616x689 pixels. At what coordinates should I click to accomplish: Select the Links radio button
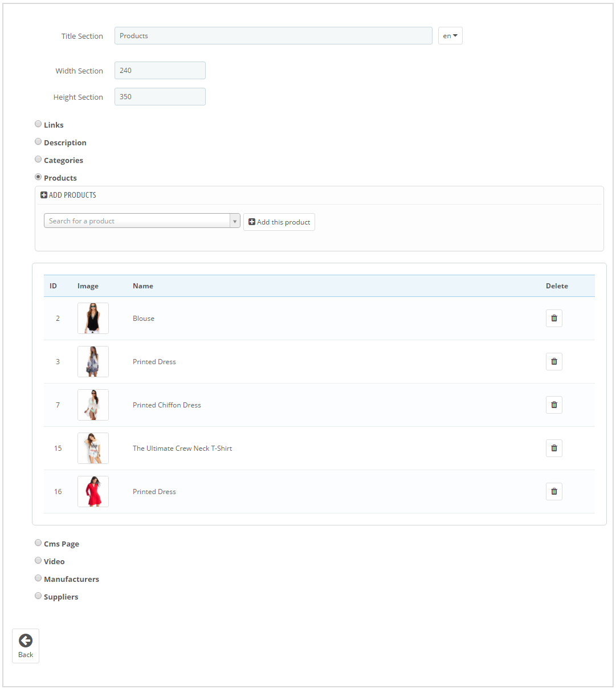38,124
